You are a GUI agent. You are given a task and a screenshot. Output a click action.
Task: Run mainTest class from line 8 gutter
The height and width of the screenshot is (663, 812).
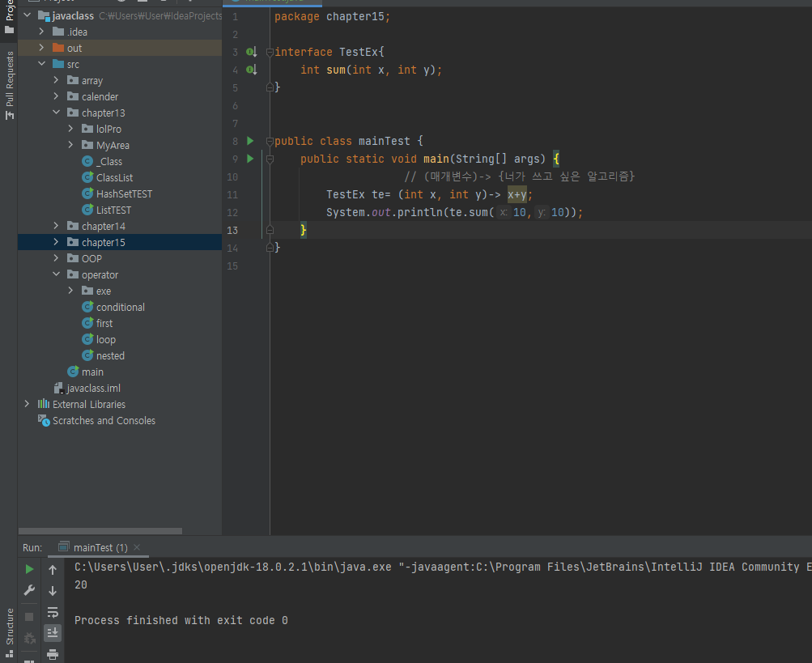pos(250,141)
